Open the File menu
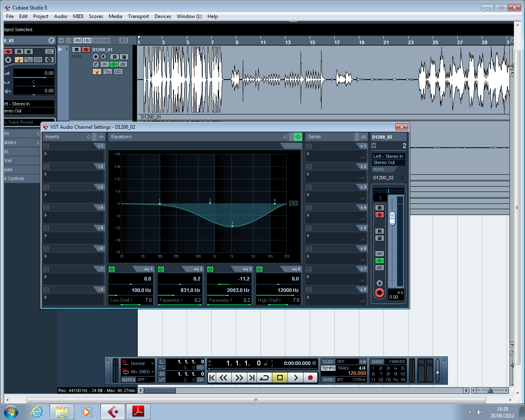525x420 pixels. (x=10, y=16)
